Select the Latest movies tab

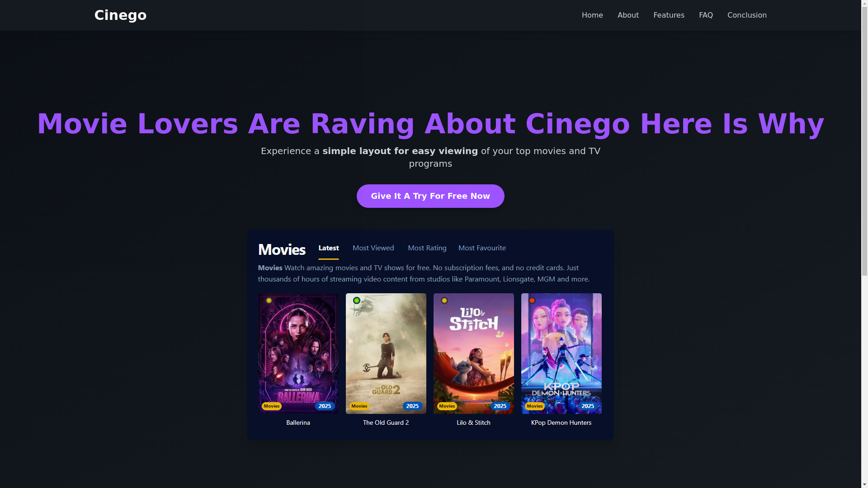329,248
